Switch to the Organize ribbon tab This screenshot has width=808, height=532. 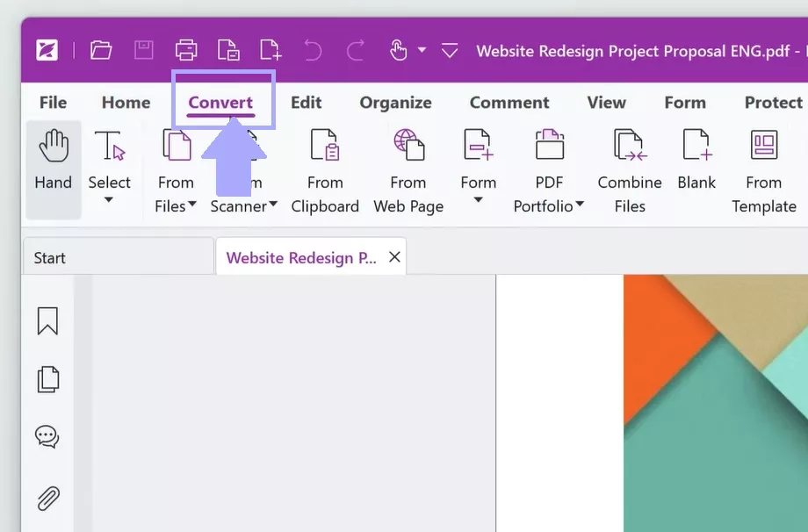[395, 102]
